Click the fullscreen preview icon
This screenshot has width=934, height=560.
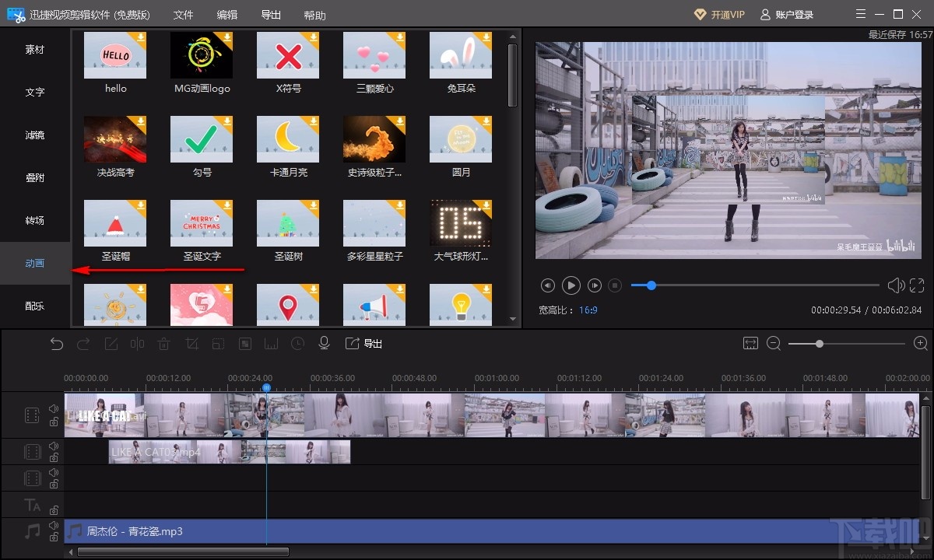click(917, 285)
